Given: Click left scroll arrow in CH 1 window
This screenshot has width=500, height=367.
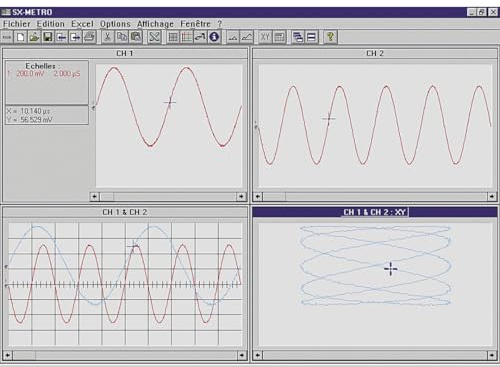Looking at the screenshot, I should pyautogui.click(x=94, y=197).
